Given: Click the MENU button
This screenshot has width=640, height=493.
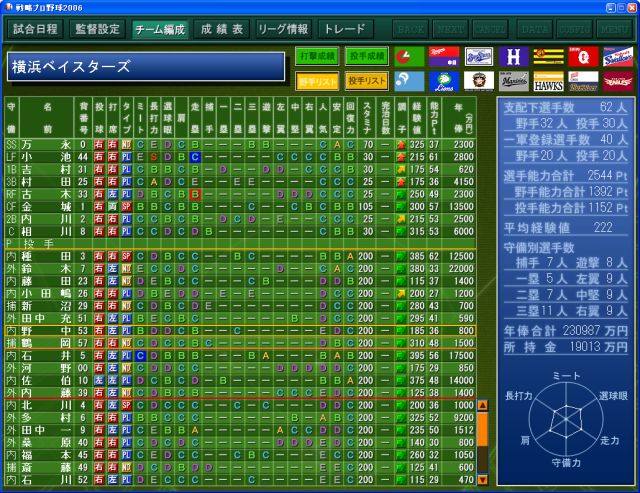Looking at the screenshot, I should tap(614, 29).
